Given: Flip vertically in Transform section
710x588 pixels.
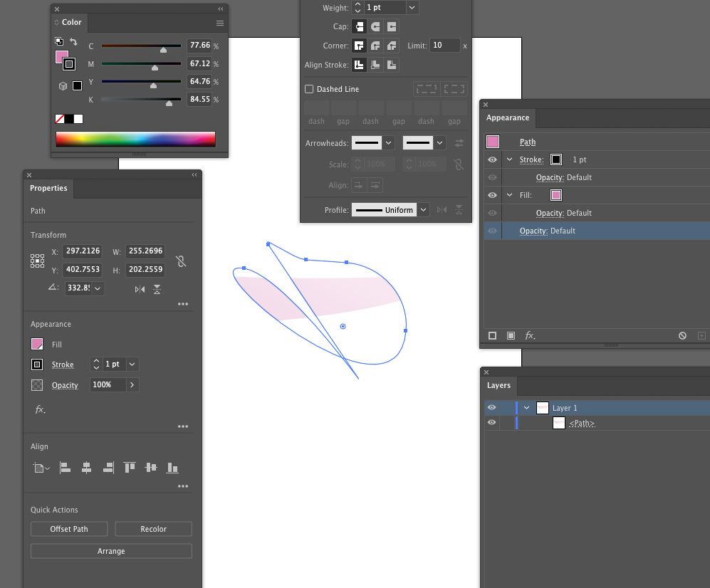Looking at the screenshot, I should coord(157,289).
